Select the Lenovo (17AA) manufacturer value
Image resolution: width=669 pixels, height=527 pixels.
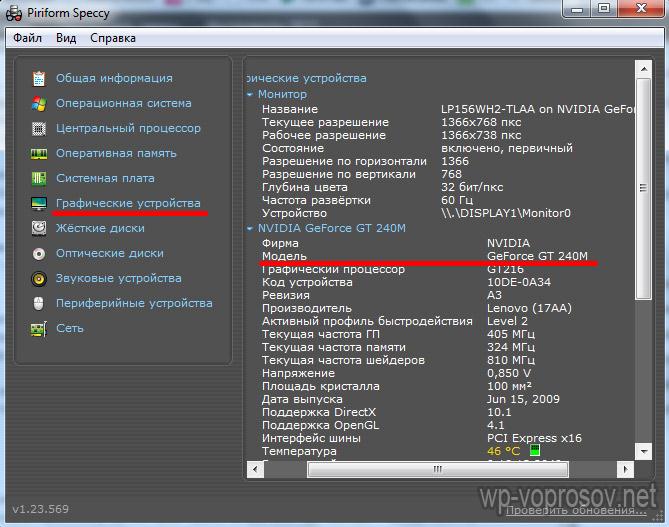[x=529, y=308]
